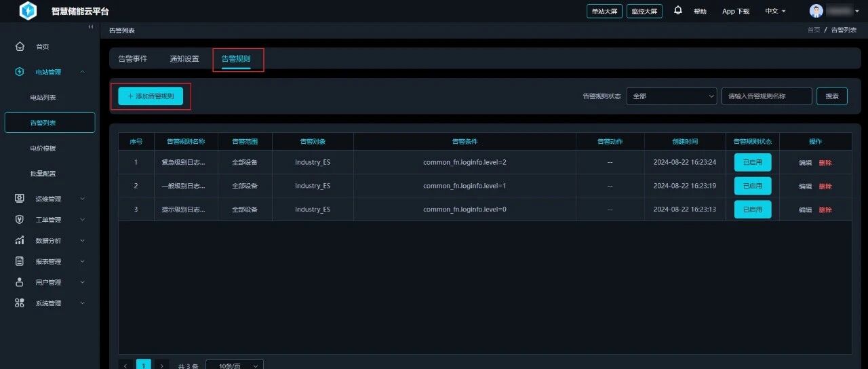Switch to the 告警事件 tab
The image size is (868, 369).
[132, 59]
